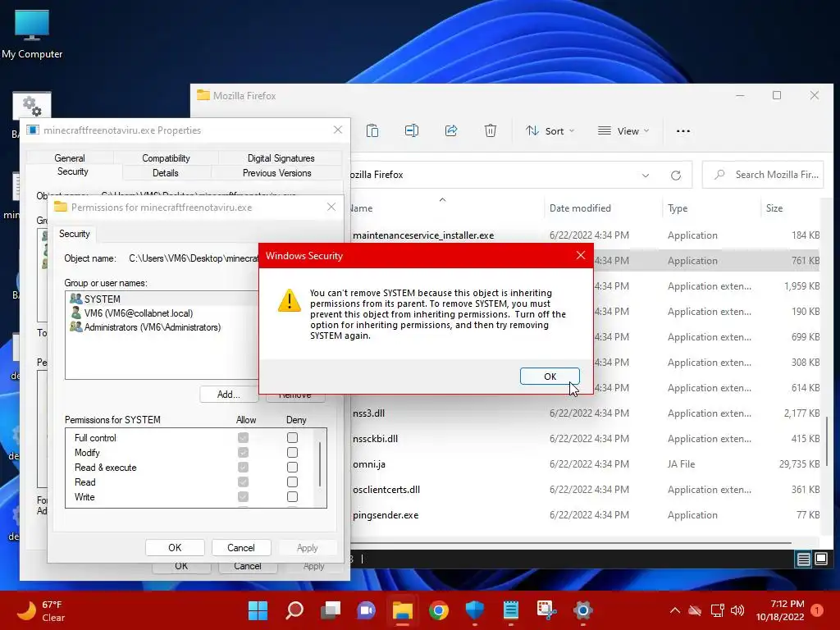
Task: Open Google Chrome from the taskbar
Action: click(x=439, y=610)
